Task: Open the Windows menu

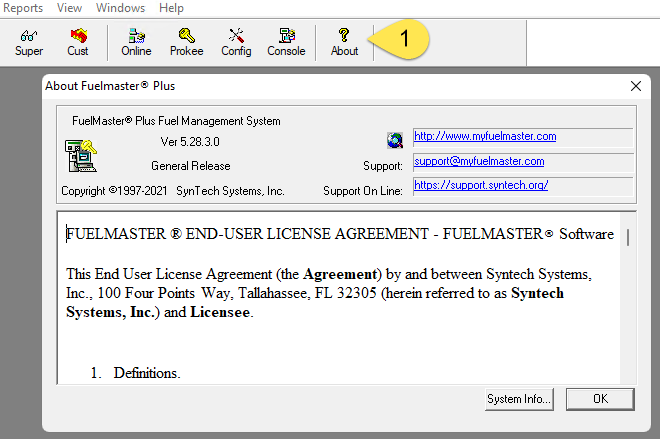Action: pos(120,8)
